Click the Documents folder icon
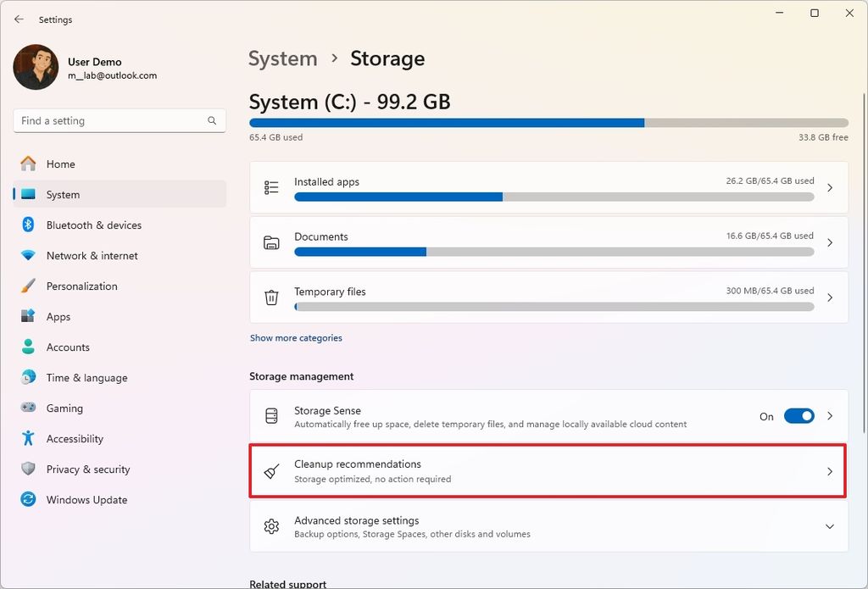Viewport: 868px width, 589px height. click(x=271, y=242)
